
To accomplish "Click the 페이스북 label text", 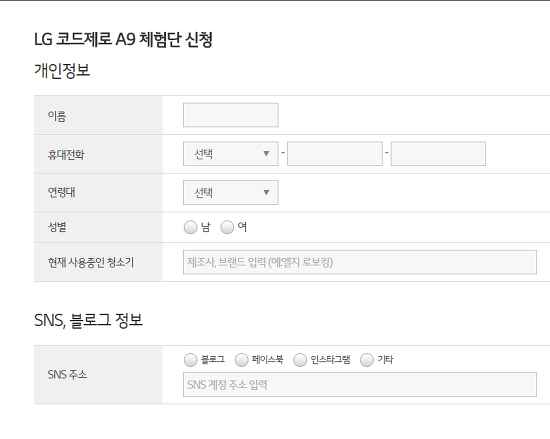I will point(267,360).
